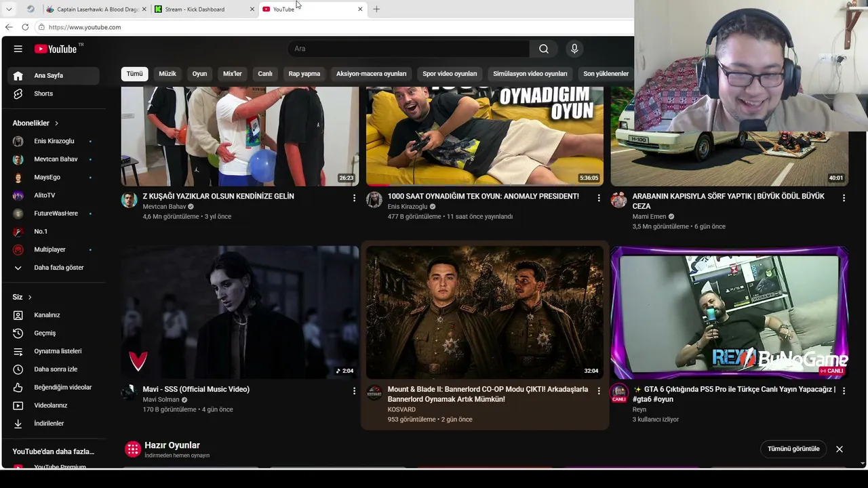Select the Aksiyon-macera oyunları chip

(x=372, y=74)
